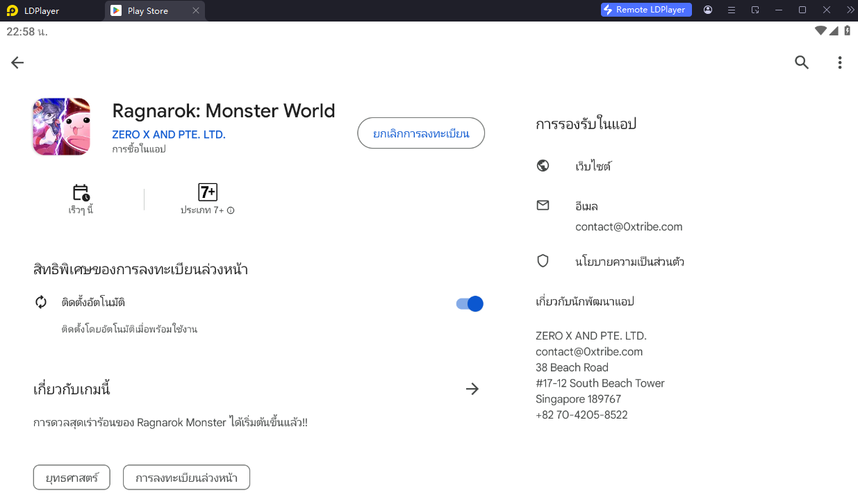Click the ประเภท 7+ label
858x504 pixels.
202,210
